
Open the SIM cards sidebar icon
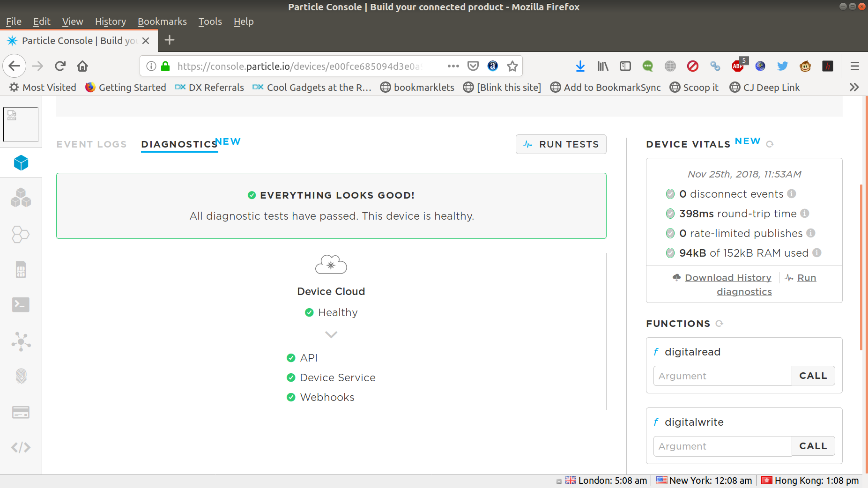[x=21, y=269]
